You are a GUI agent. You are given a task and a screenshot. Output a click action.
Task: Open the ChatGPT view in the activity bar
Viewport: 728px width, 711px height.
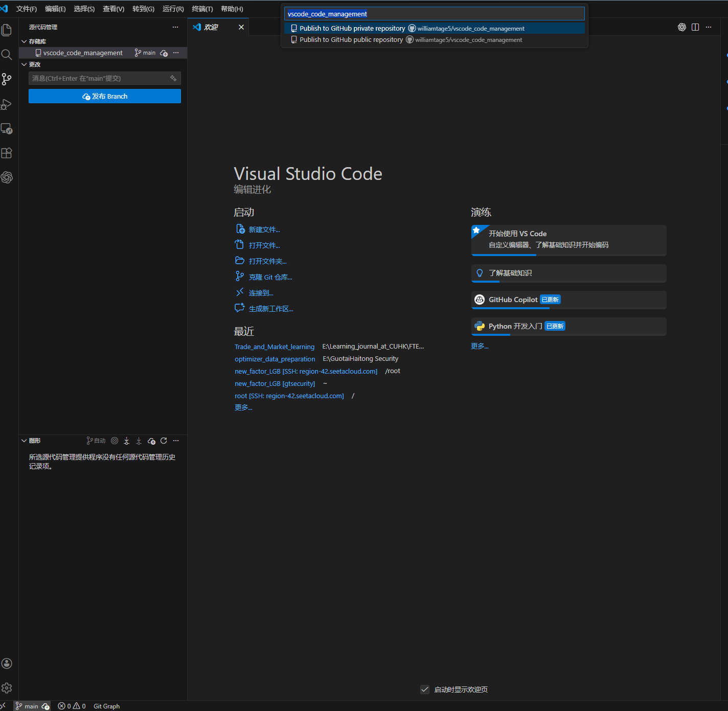7,177
